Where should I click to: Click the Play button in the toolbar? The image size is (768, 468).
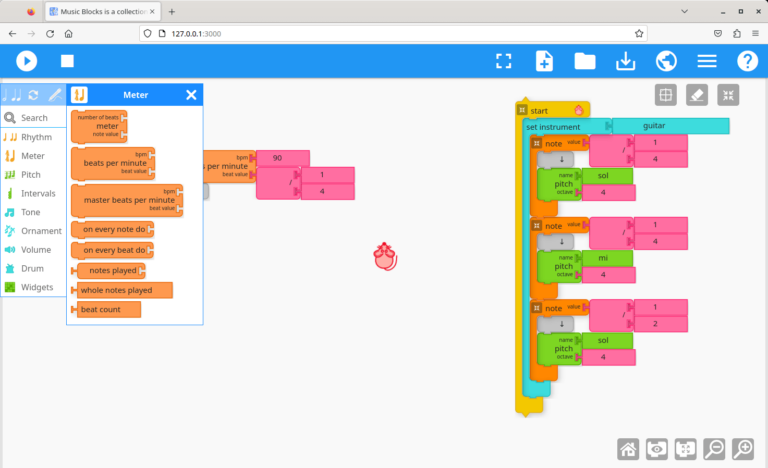point(26,61)
